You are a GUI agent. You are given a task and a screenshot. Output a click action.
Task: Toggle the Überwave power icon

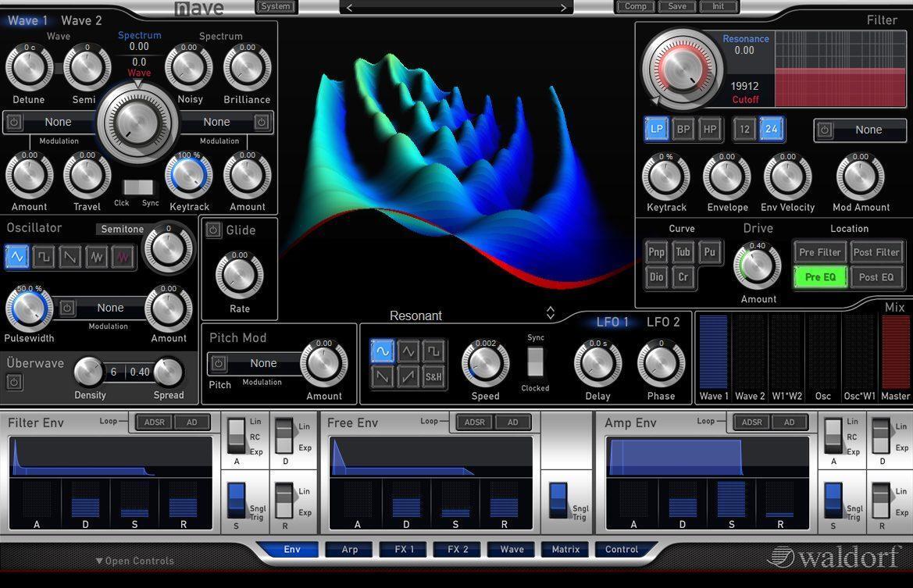[x=15, y=382]
